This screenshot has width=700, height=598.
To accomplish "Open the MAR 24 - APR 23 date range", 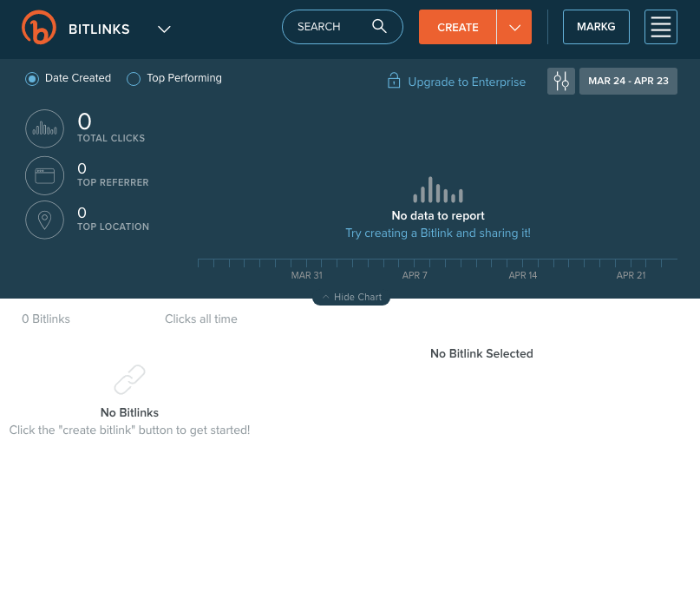I will 628,81.
